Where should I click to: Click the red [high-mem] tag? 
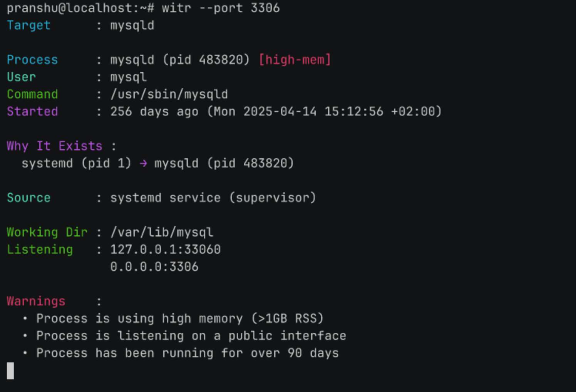295,60
